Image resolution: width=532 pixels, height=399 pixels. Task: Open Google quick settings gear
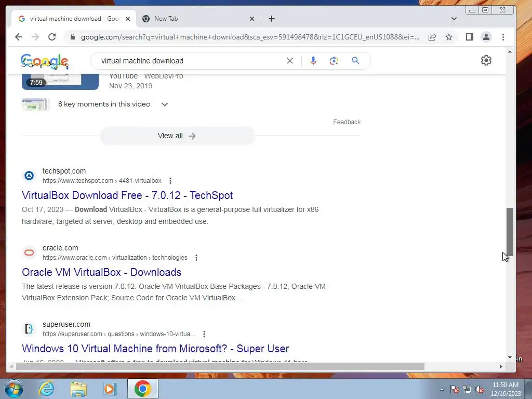pyautogui.click(x=486, y=60)
